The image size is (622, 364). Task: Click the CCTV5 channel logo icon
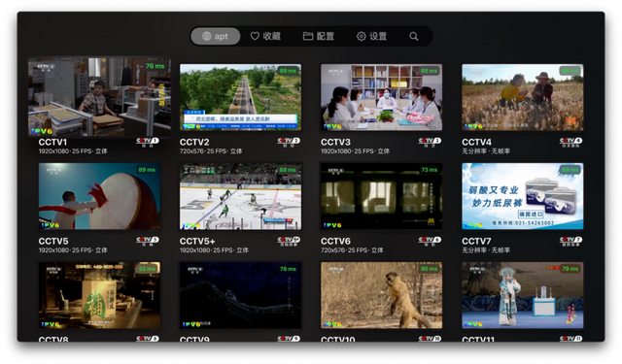click(x=148, y=242)
